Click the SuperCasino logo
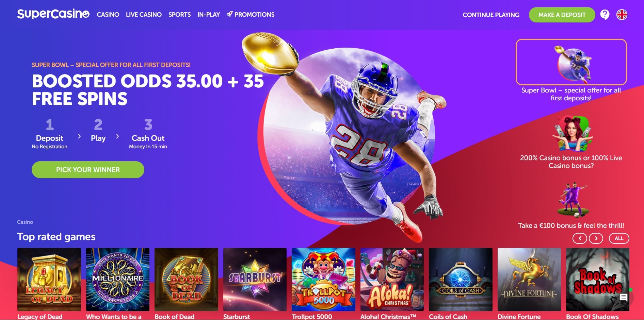644x320 pixels. [x=53, y=14]
